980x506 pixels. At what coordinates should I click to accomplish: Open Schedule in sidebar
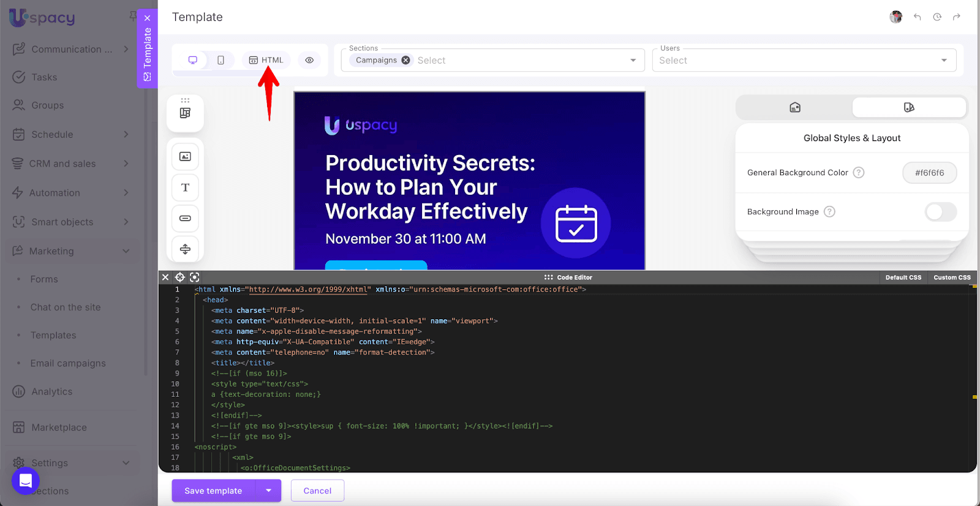click(52, 134)
